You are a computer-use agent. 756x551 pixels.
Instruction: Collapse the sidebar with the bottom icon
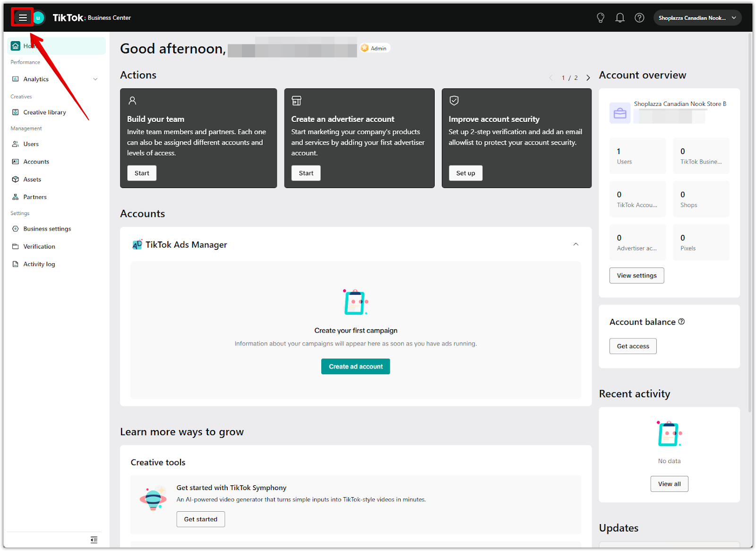point(94,540)
